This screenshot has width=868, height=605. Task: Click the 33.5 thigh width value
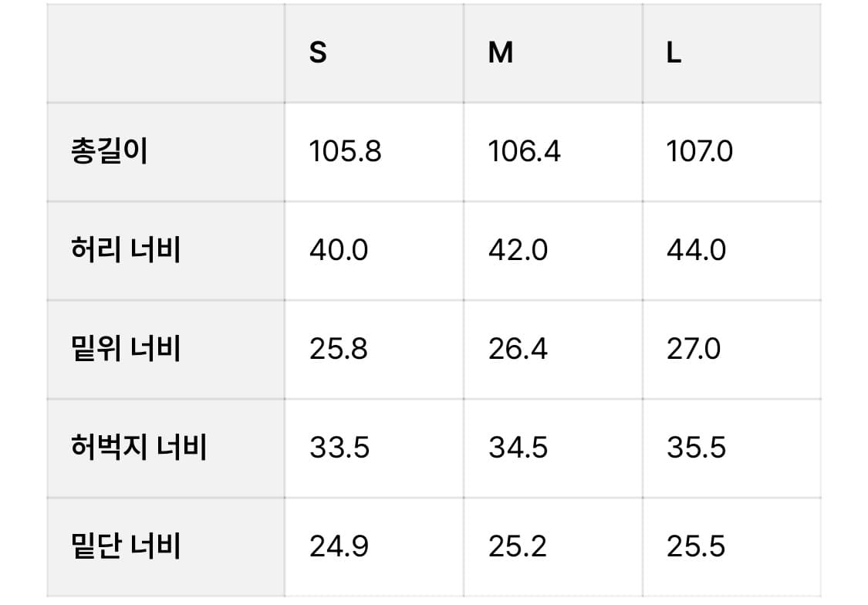(x=339, y=448)
